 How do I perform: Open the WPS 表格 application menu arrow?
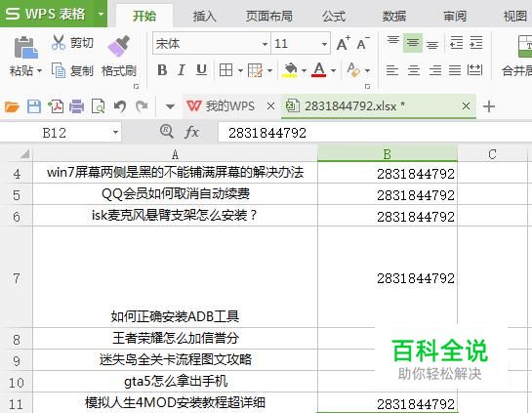(101, 15)
